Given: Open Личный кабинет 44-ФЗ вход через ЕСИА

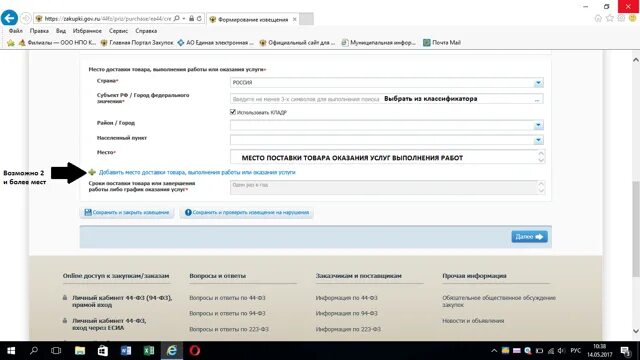Looking at the screenshot, I should tap(109, 324).
